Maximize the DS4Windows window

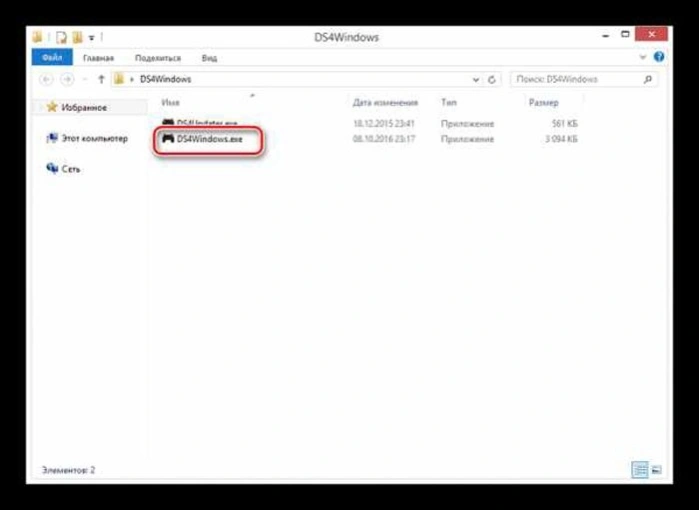click(625, 34)
